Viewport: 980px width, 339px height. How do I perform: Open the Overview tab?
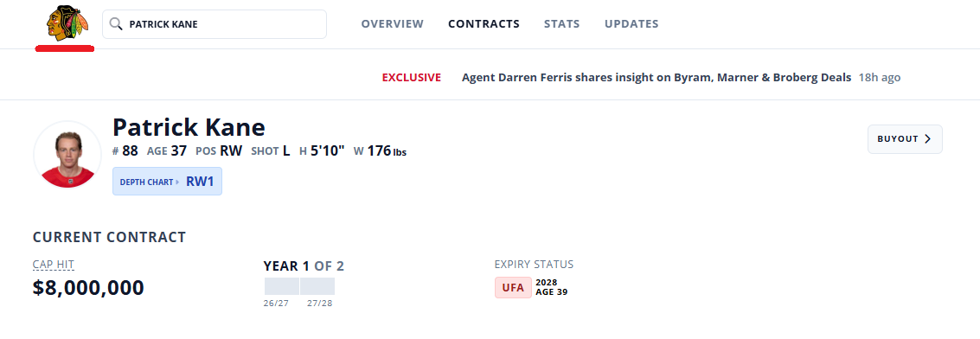click(392, 24)
